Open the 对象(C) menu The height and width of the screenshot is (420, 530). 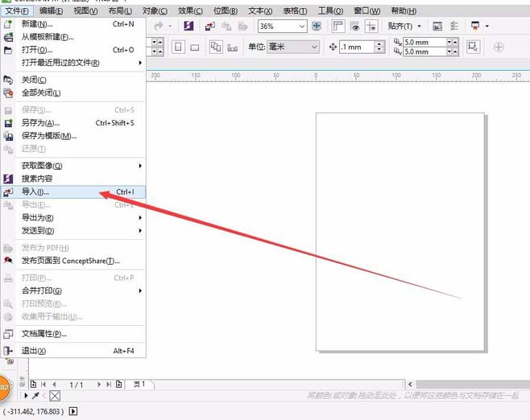coord(155,11)
